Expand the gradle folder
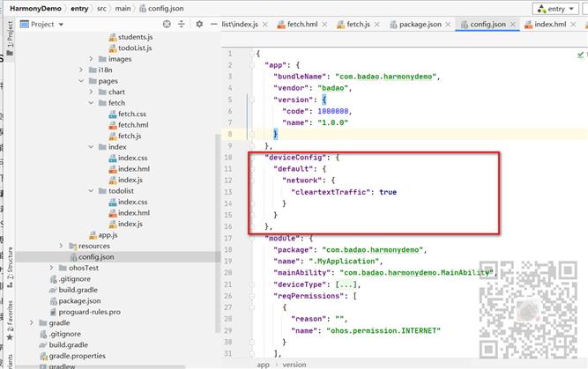The height and width of the screenshot is (369, 588). coord(32,322)
